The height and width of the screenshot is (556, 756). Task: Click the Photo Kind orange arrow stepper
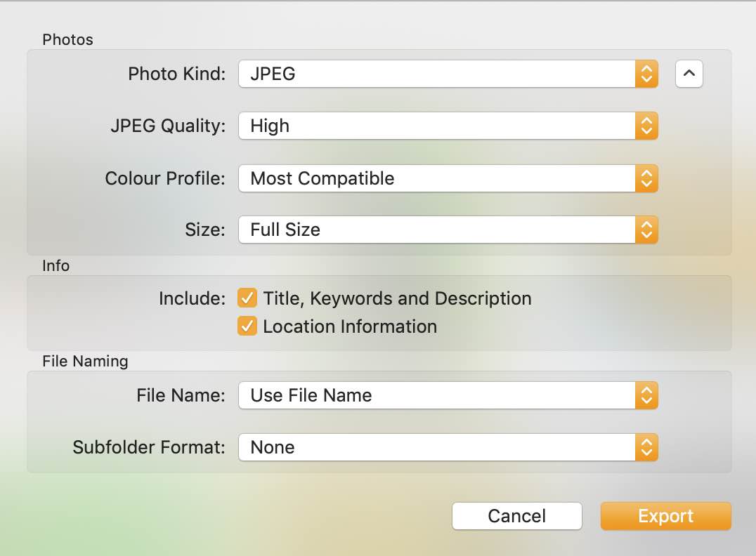pyautogui.click(x=646, y=74)
